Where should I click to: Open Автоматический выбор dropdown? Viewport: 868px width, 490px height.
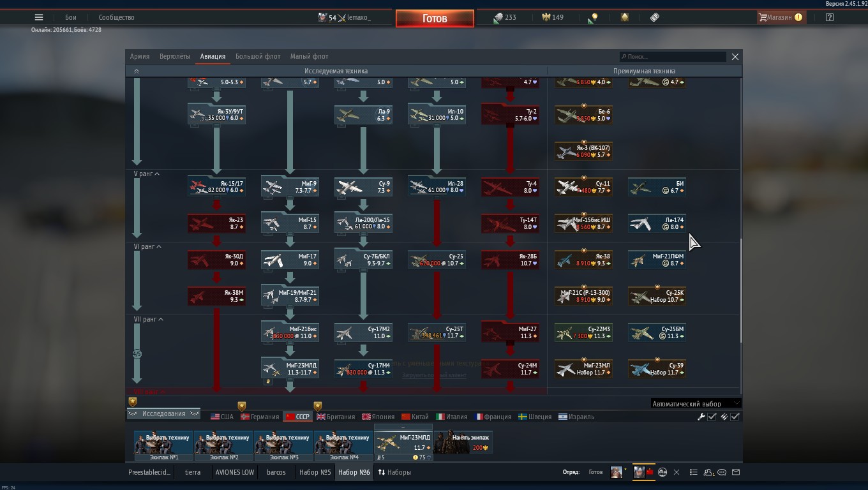tap(696, 403)
